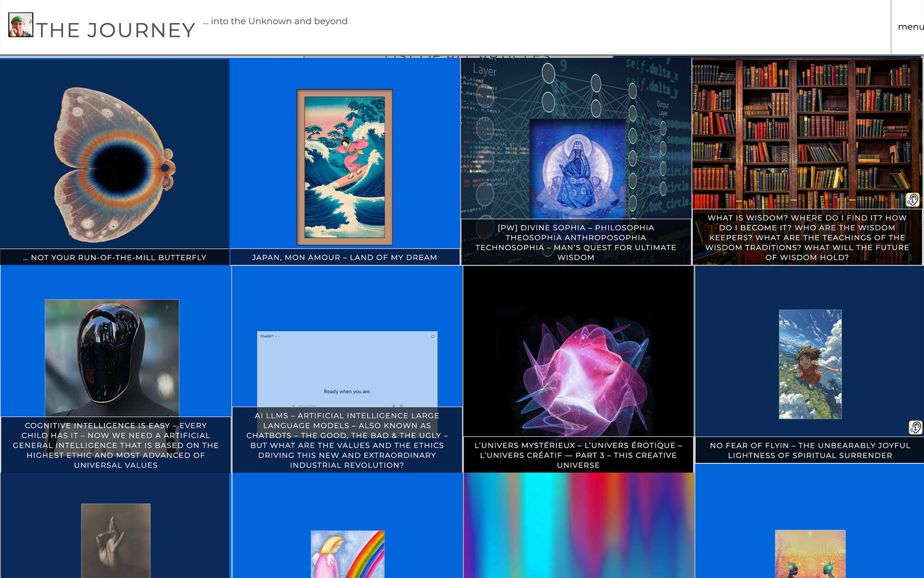Viewport: 924px width, 578px height.
Task: Click the audio ear icon on Wisdom article
Action: click(x=912, y=200)
